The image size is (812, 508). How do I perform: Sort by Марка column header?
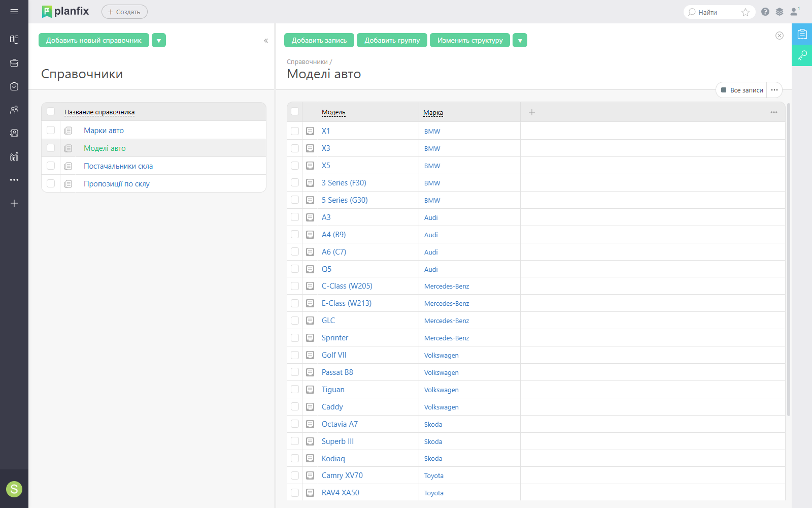coord(433,113)
